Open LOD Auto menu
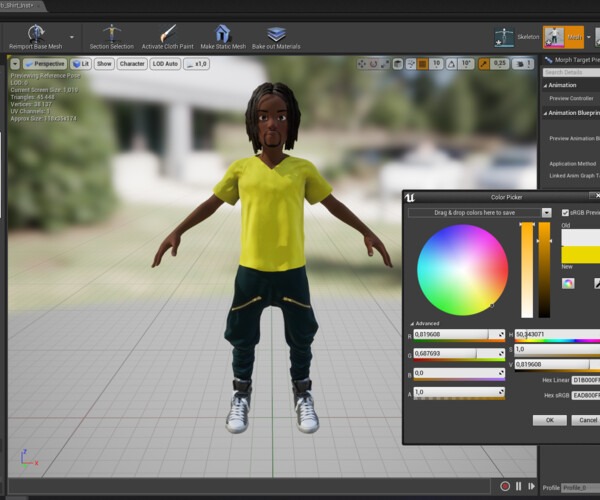Image resolution: width=600 pixels, height=500 pixels. point(165,64)
